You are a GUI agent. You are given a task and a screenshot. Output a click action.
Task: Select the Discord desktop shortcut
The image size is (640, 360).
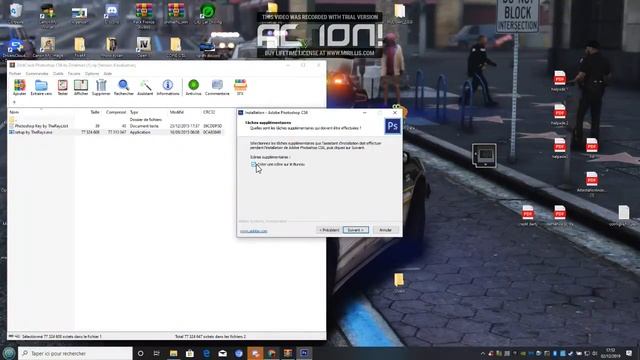pyautogui.click(x=111, y=13)
